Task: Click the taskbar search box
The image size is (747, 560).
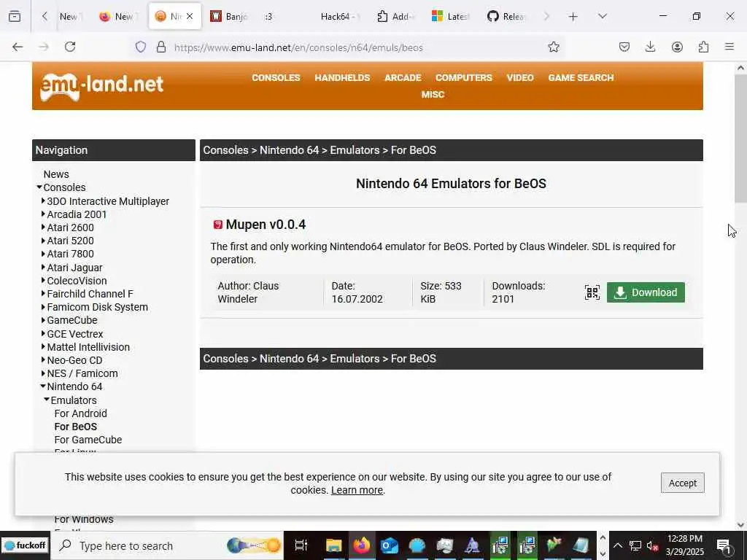Action: click(167, 545)
